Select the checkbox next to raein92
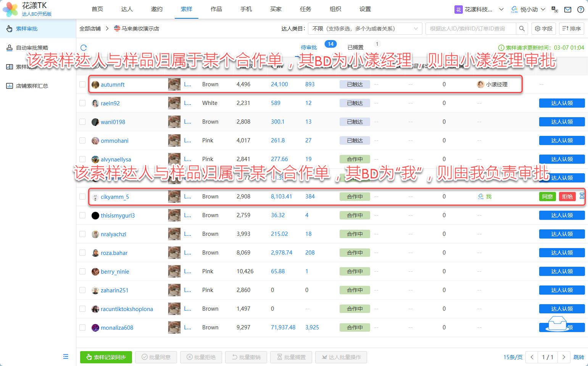The image size is (588, 366). click(82, 103)
